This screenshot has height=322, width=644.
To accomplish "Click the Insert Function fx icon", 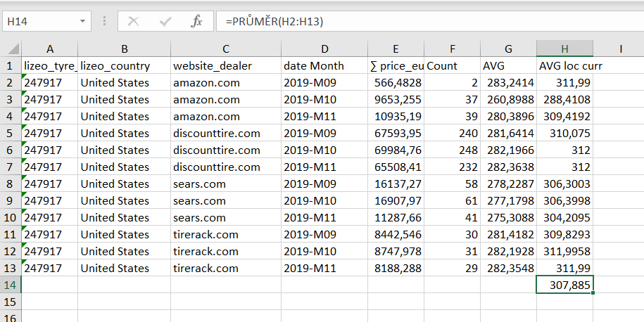I will click(x=196, y=21).
